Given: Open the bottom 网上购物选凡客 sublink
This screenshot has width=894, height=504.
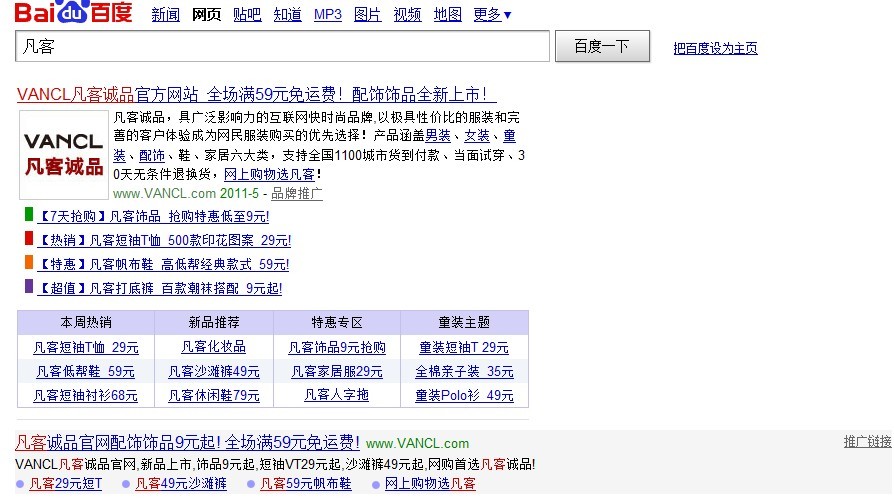Looking at the screenshot, I should coord(430,484).
